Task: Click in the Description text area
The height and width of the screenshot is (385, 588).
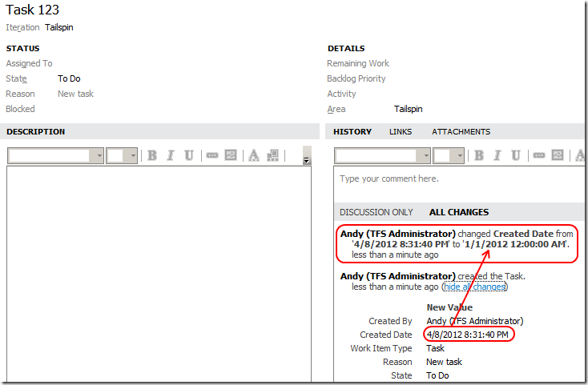Action: 159,275
